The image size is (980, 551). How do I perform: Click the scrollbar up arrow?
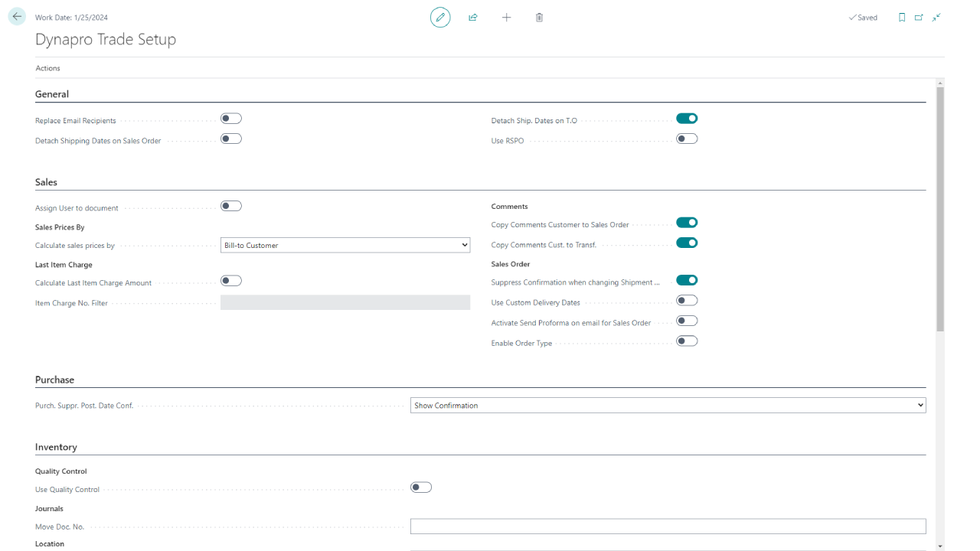click(x=940, y=82)
